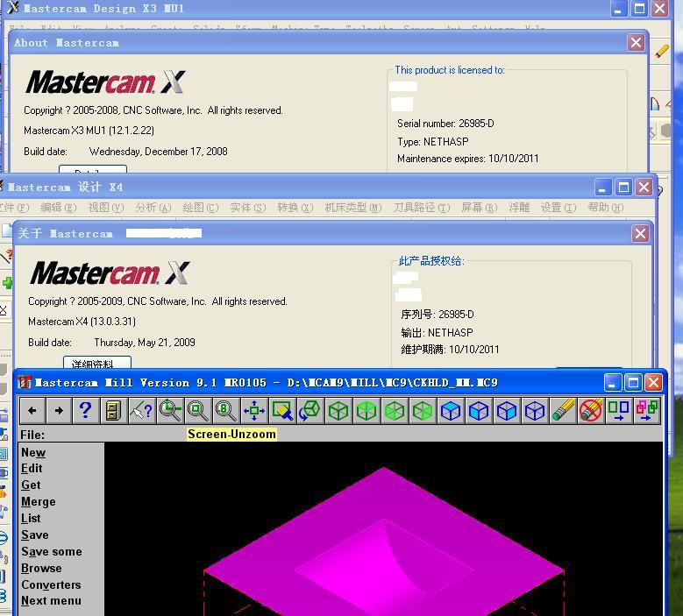
Task: Click 'Maintenance expires: 10/10/2011' text
Action: click(468, 159)
